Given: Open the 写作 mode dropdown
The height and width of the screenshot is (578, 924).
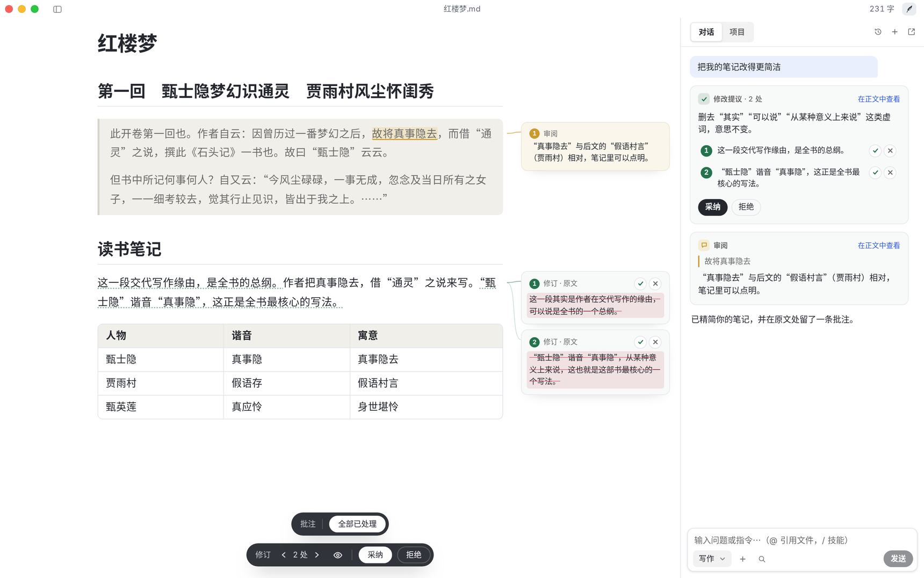Looking at the screenshot, I should click(x=712, y=559).
